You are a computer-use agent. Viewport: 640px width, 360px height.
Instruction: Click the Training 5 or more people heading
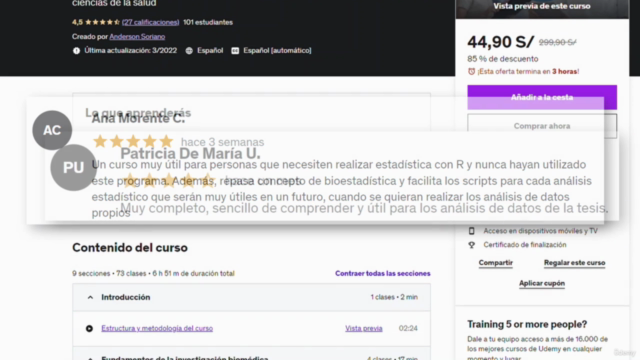(527, 324)
